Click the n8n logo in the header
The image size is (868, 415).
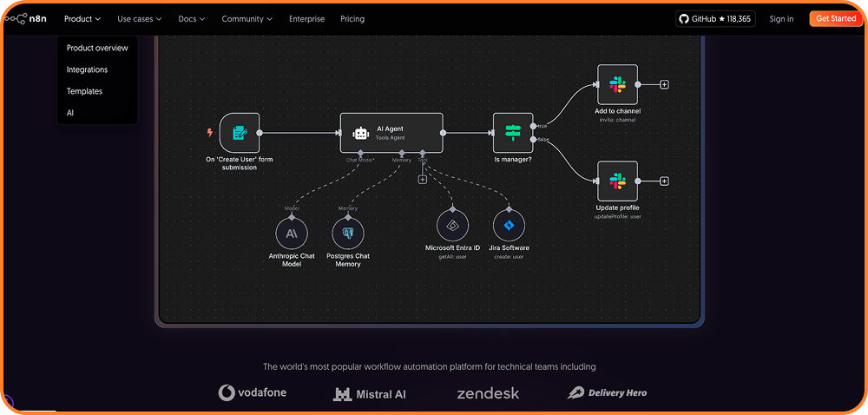coord(25,19)
